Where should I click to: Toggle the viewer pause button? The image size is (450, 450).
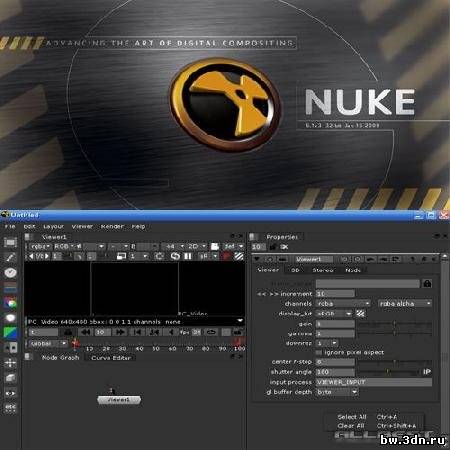coord(188,256)
